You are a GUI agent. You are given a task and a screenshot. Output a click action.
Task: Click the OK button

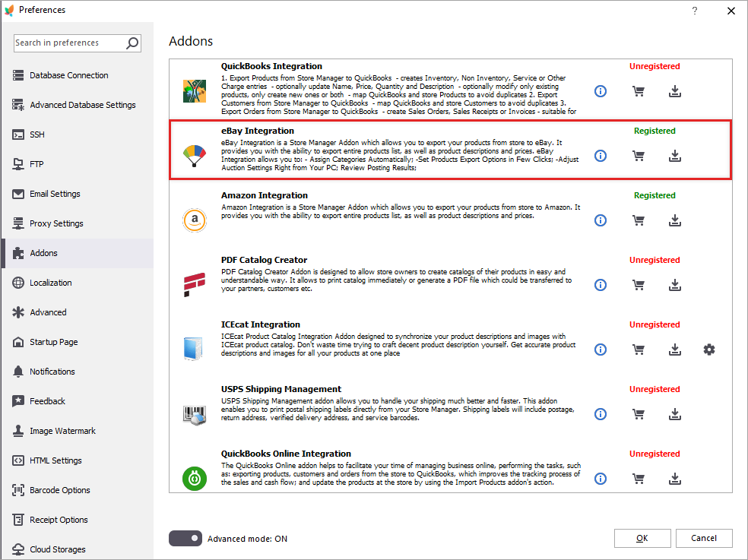[x=642, y=538]
